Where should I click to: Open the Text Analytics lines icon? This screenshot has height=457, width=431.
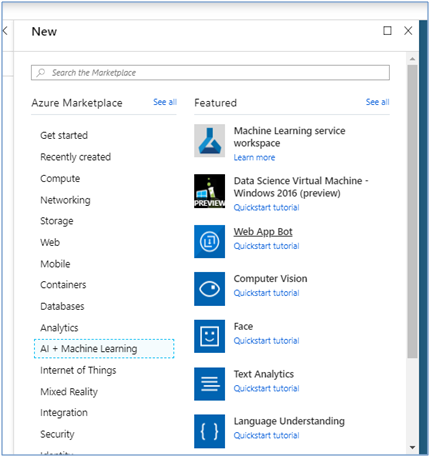pyautogui.click(x=209, y=384)
